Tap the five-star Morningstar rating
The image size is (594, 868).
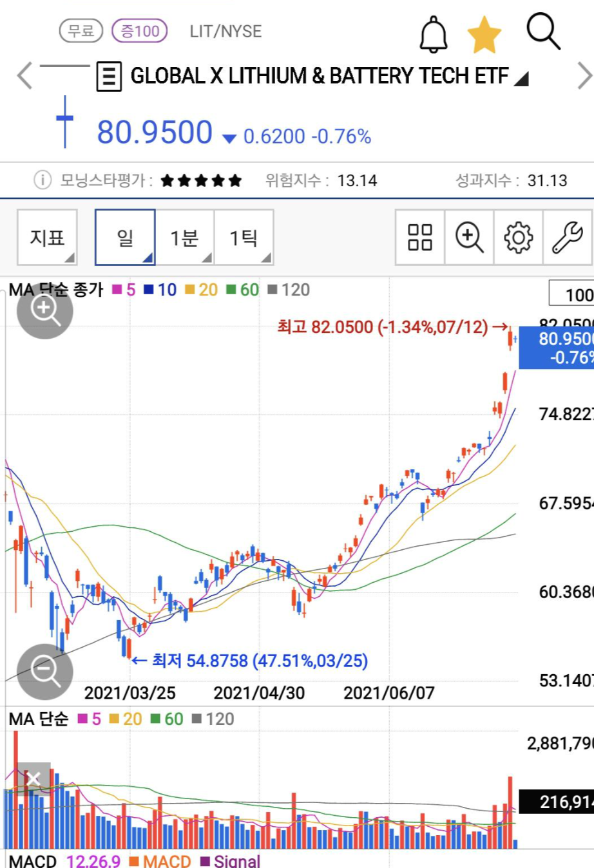201,180
